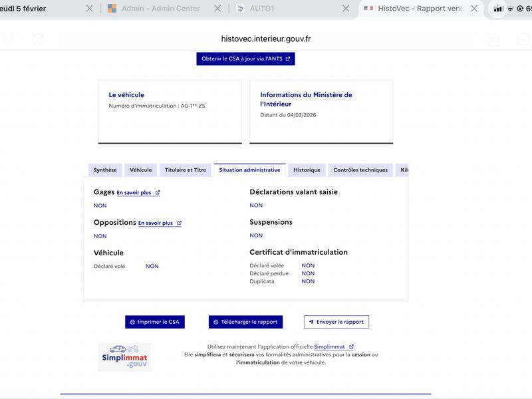This screenshot has width=532, height=399.
Task: Open the Contrôles techniques tab
Action: (x=360, y=170)
